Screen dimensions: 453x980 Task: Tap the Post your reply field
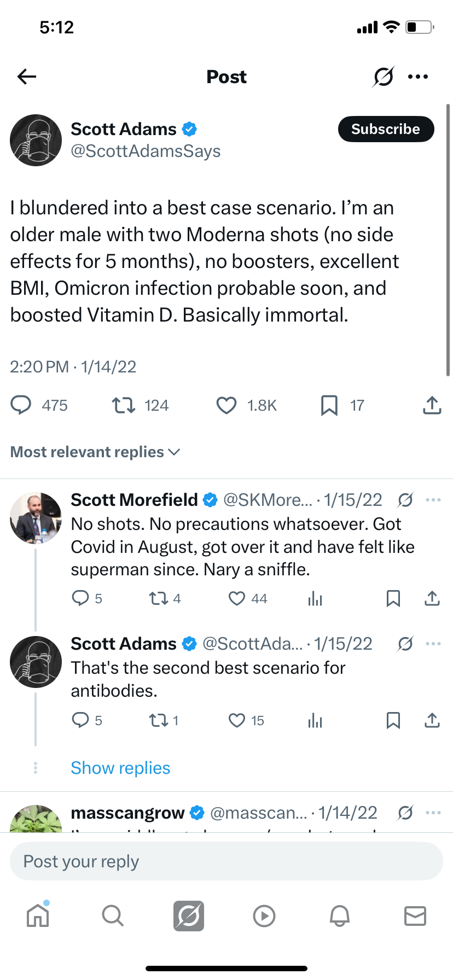(226, 862)
